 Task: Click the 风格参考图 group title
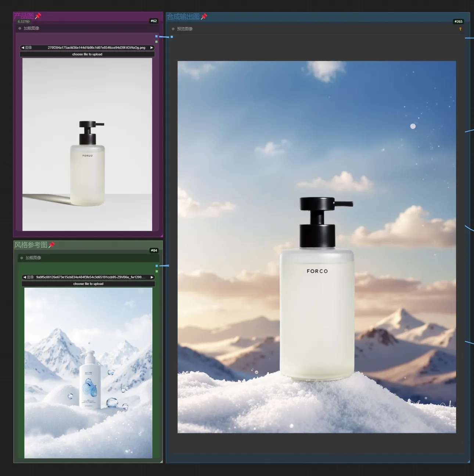pyautogui.click(x=31, y=245)
